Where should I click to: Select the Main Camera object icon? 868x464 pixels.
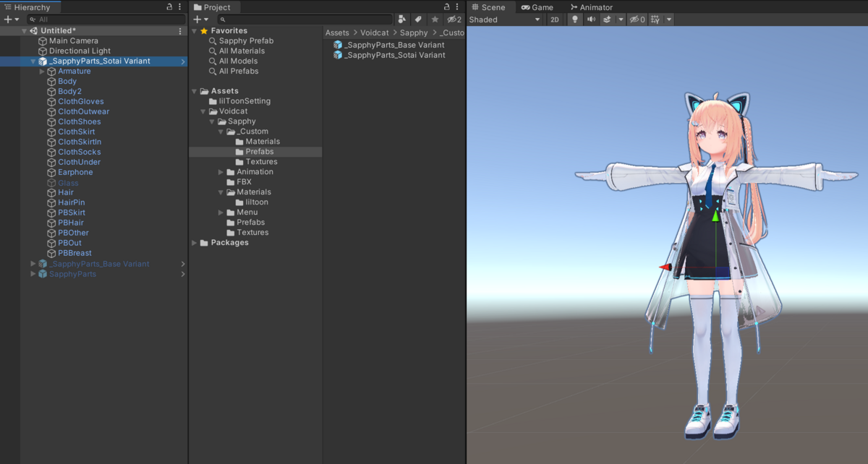43,41
